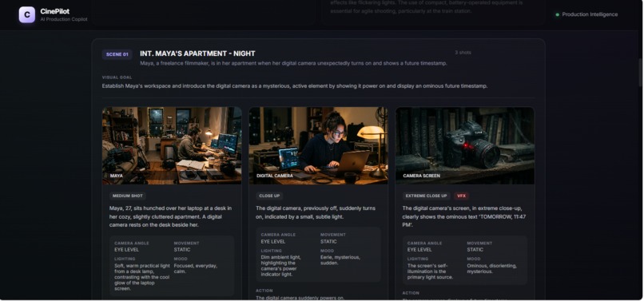
Task: Click the ACTION label in Close Up card
Action: point(264,291)
